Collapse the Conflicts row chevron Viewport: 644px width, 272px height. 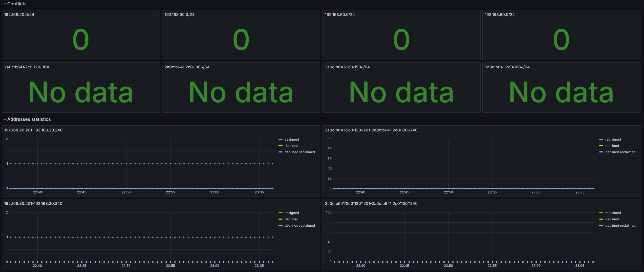point(5,4)
